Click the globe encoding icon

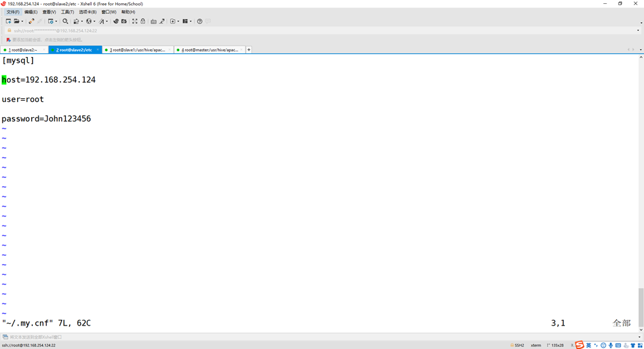pyautogui.click(x=89, y=22)
